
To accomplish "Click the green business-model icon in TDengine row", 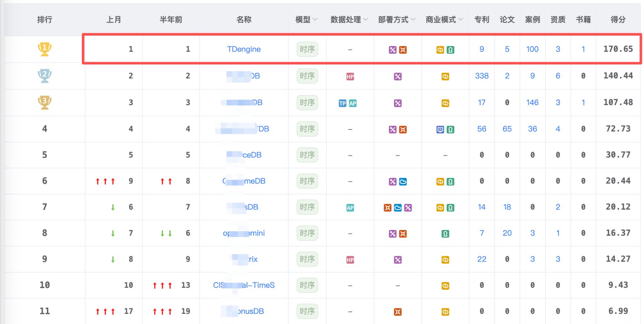I will (450, 50).
